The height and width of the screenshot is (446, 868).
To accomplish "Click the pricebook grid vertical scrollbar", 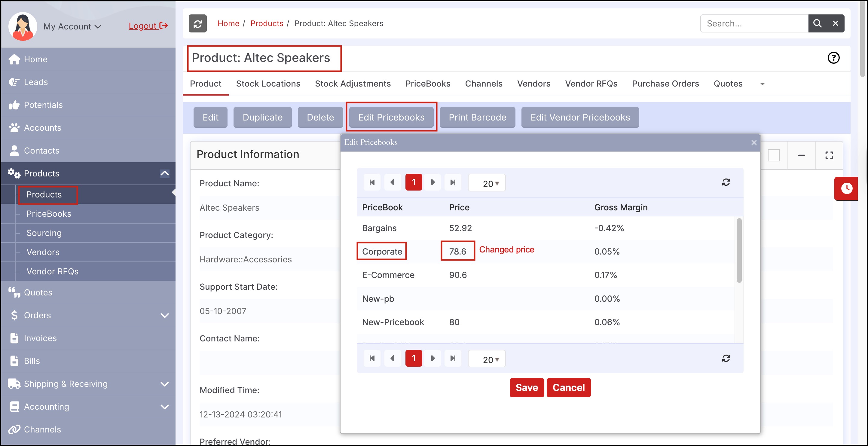I will (739, 250).
